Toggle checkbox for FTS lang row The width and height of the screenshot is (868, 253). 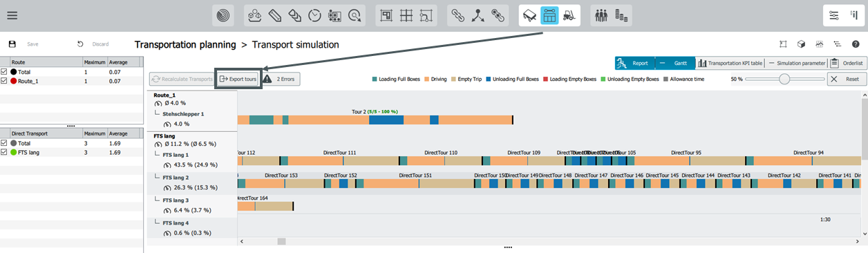coord(5,151)
